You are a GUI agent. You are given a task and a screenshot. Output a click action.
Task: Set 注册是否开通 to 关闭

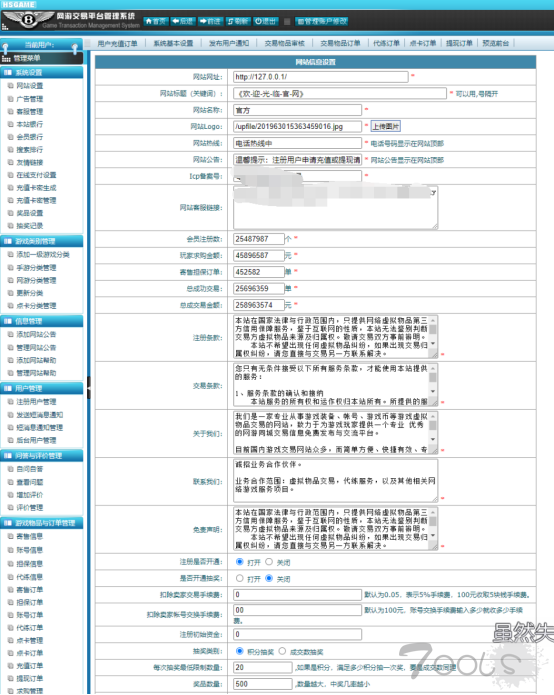(x=269, y=562)
